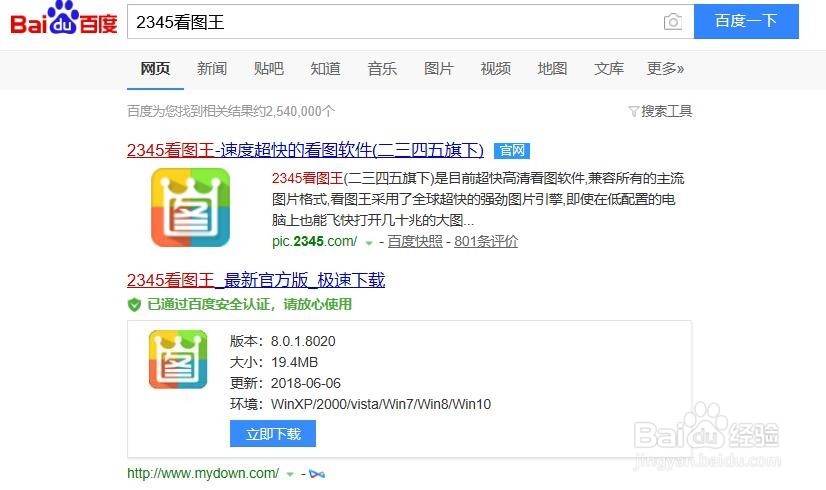Click the 2345看图王 app icon in first result

[190, 207]
